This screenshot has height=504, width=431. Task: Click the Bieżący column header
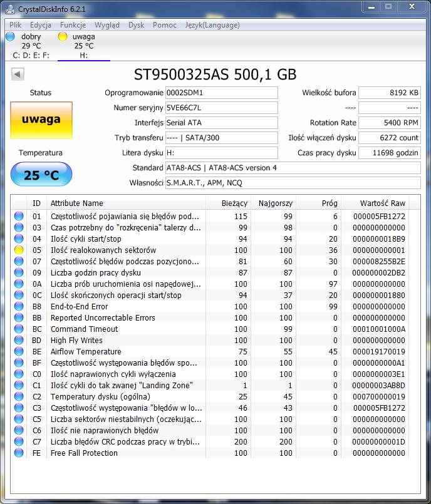(x=229, y=203)
